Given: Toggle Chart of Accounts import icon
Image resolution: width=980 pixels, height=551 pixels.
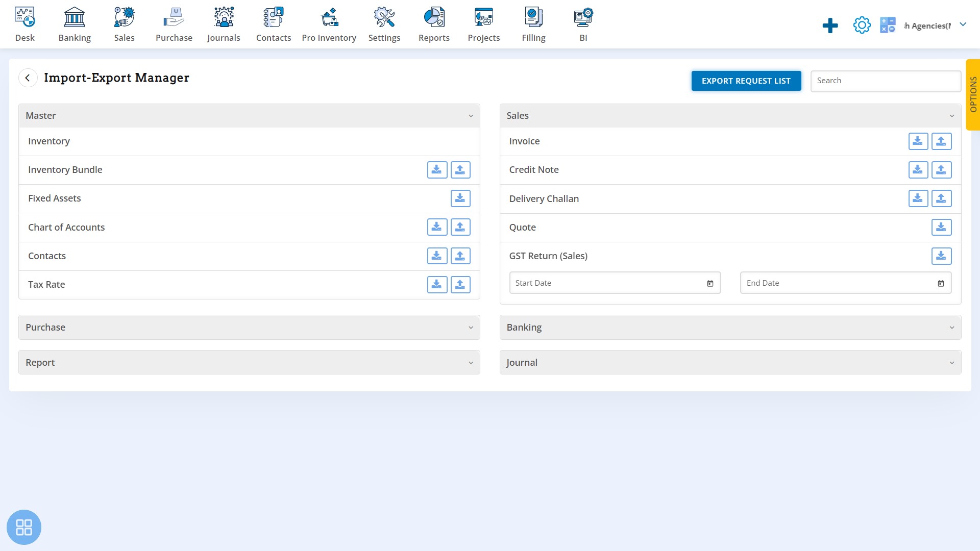Looking at the screenshot, I should tap(460, 227).
